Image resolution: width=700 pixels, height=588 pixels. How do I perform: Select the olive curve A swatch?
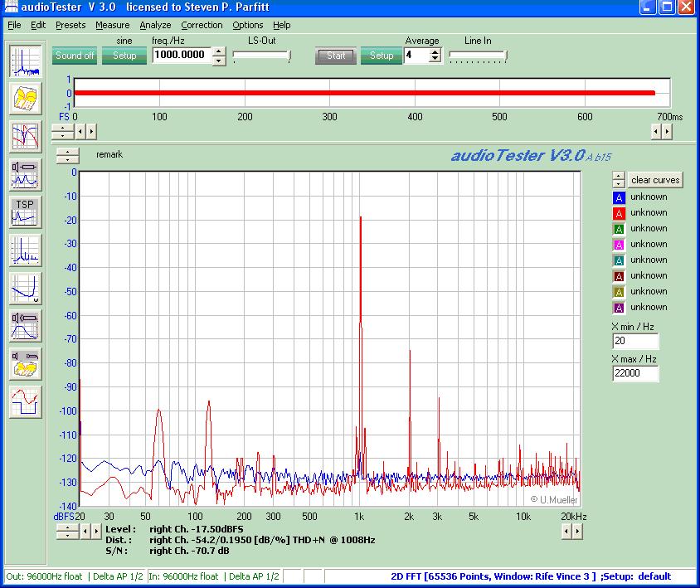619,292
